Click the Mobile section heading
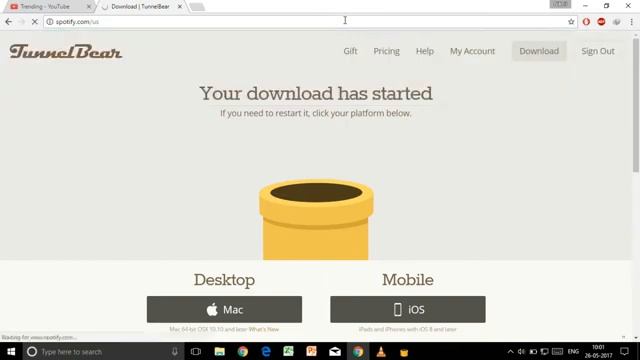640x360 pixels. coord(408,280)
